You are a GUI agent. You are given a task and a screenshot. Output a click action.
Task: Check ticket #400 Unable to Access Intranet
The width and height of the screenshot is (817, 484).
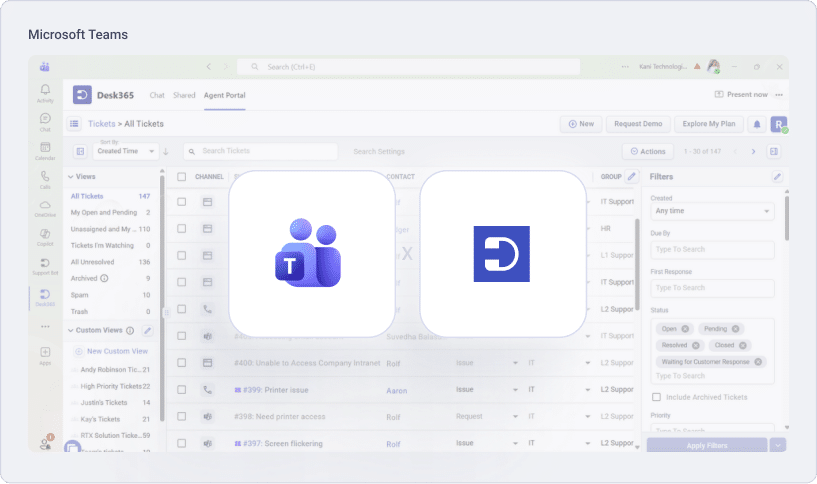(181, 363)
